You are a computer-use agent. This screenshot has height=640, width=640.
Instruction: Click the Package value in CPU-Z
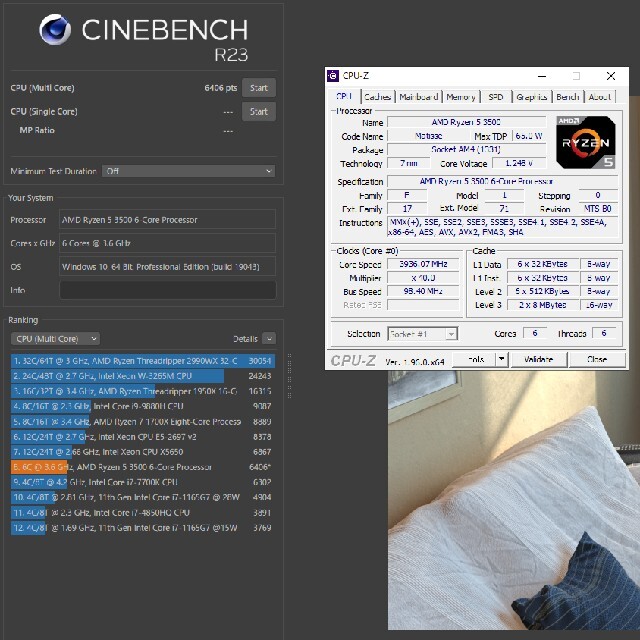coord(466,149)
